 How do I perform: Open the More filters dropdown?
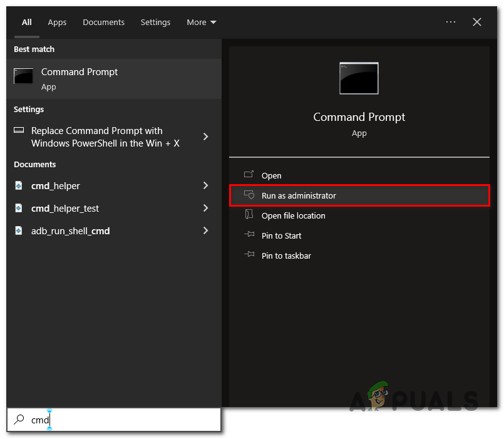(x=202, y=22)
